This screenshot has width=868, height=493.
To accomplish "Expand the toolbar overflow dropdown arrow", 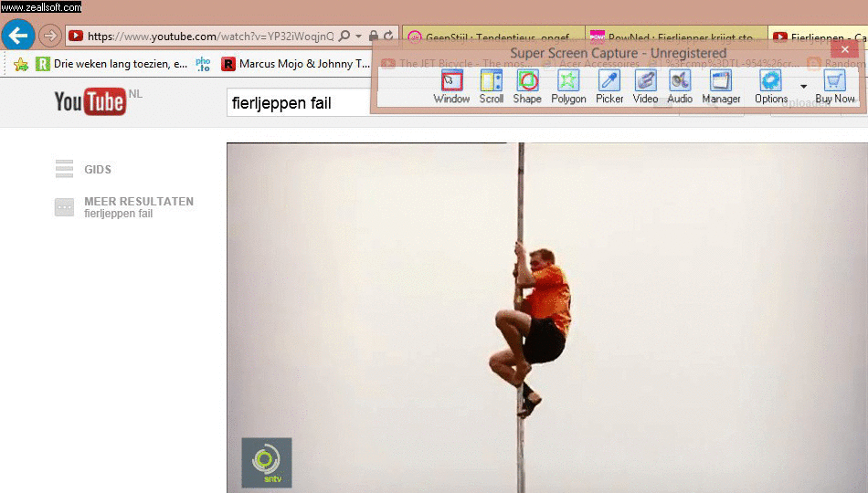I will point(803,87).
